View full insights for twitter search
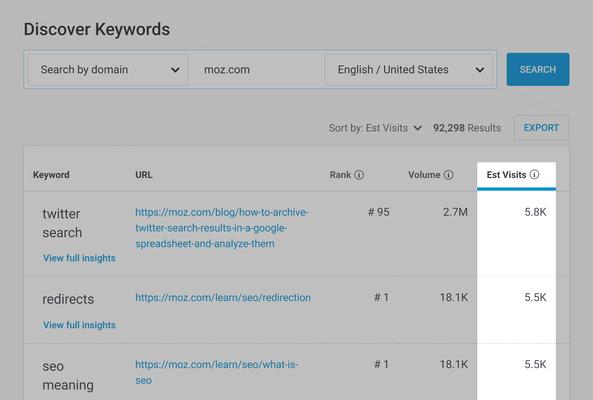The height and width of the screenshot is (400, 593). (x=79, y=258)
